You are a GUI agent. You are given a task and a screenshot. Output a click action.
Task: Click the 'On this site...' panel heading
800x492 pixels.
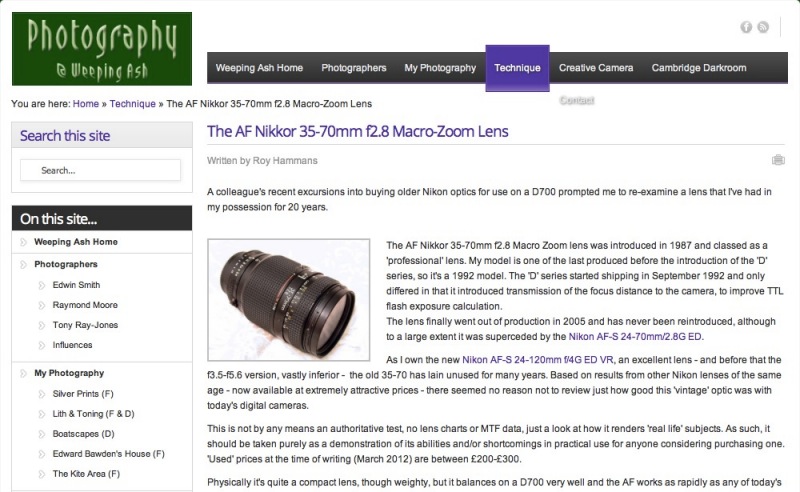coord(58,219)
